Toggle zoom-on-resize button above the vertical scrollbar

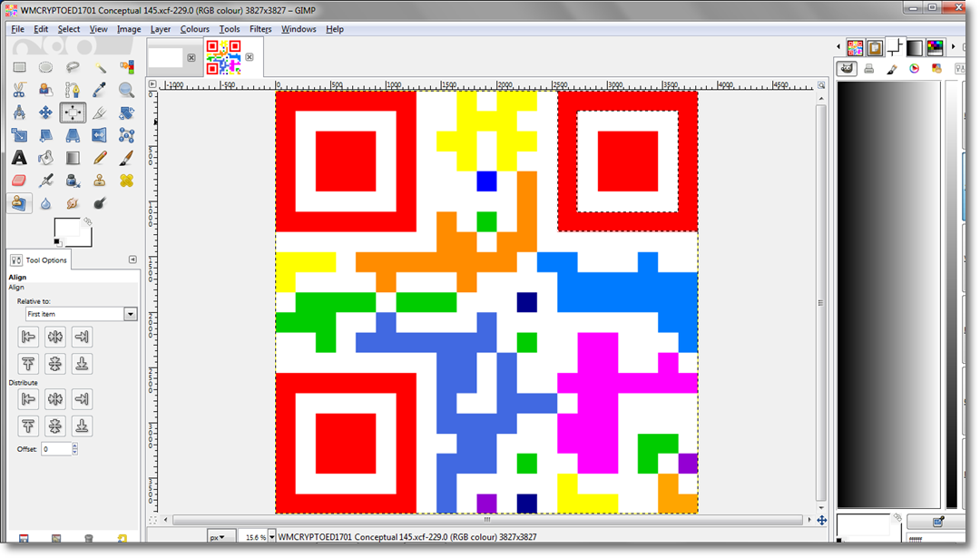point(821,85)
